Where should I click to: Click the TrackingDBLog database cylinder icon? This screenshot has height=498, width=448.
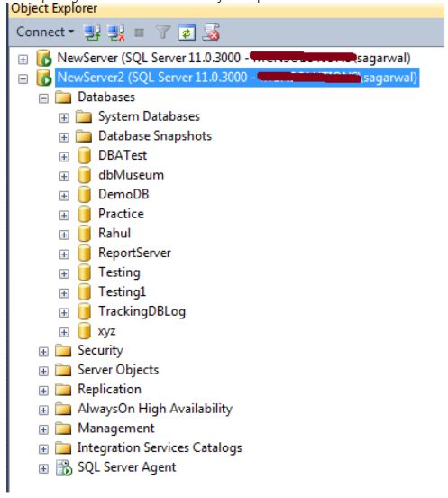pyautogui.click(x=84, y=311)
